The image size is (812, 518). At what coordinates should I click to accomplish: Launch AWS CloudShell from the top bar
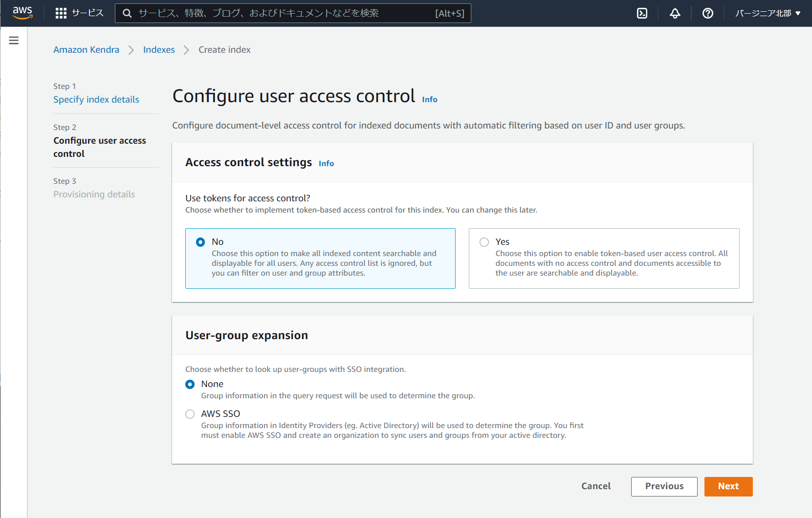(x=642, y=13)
